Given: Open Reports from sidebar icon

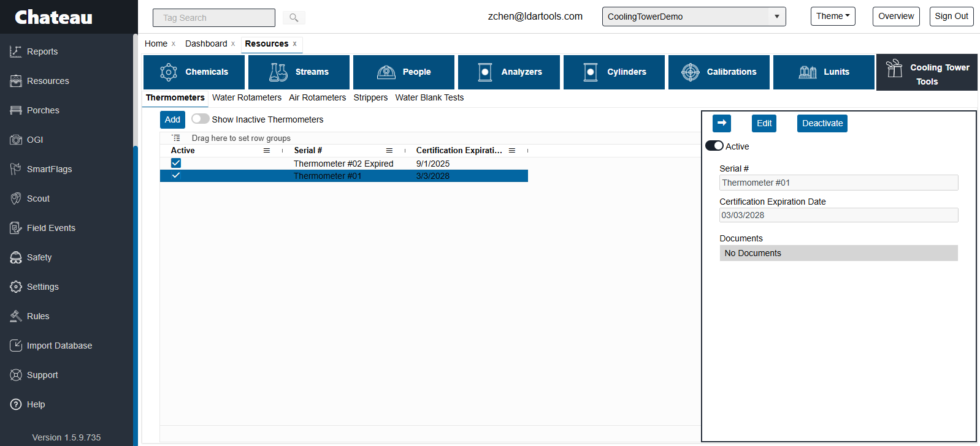Looking at the screenshot, I should pos(16,51).
